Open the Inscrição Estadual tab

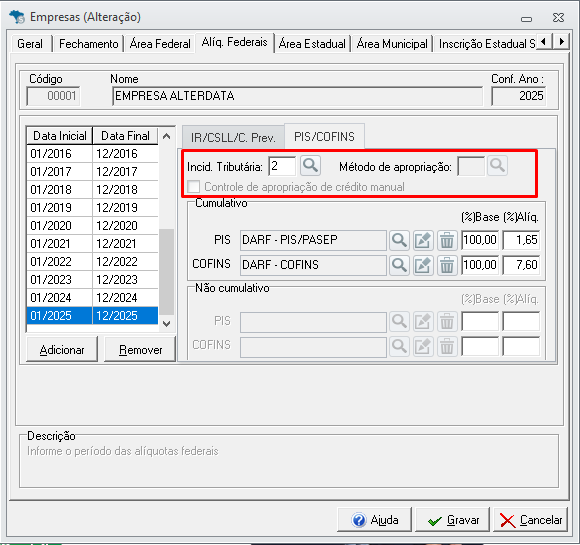point(486,44)
